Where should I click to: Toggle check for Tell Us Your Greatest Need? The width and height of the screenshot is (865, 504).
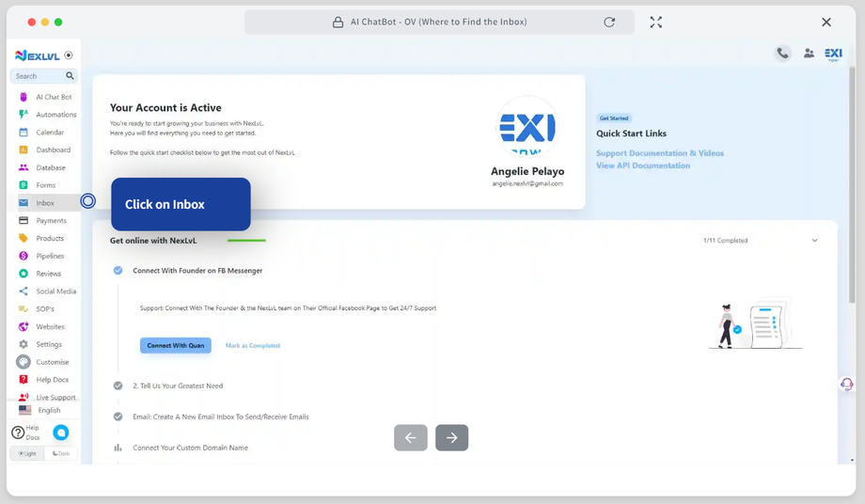118,386
